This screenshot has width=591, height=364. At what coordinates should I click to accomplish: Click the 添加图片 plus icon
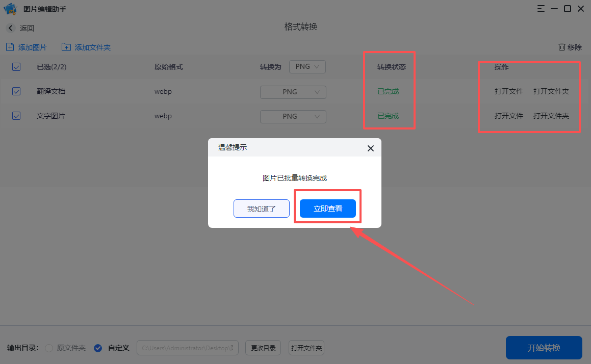click(10, 47)
